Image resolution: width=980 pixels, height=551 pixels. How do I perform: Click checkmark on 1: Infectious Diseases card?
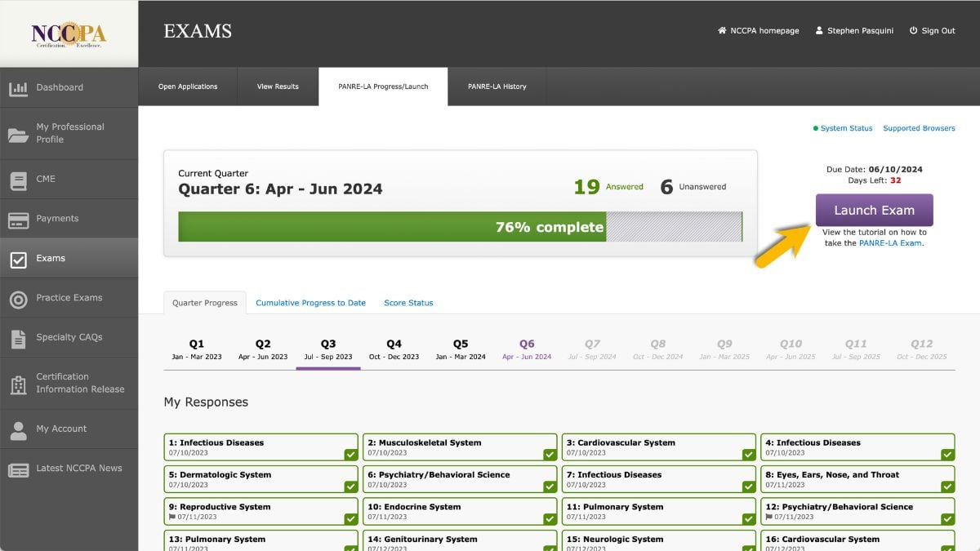coord(350,455)
